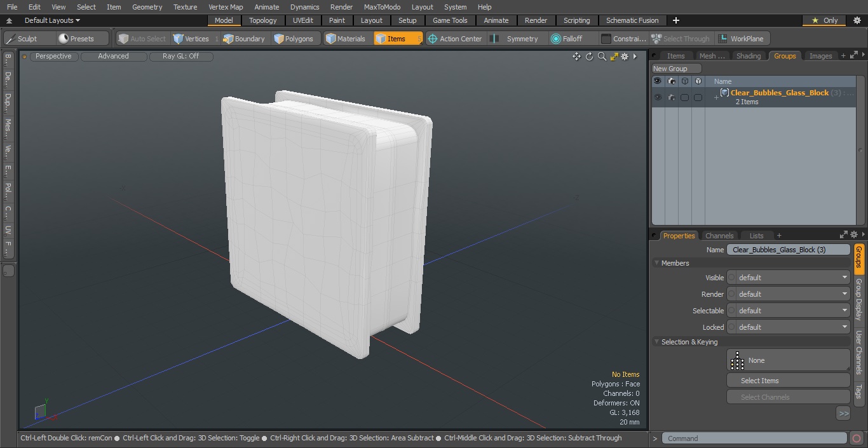Screen dimensions: 868x448
Task: Open Properties panel settings gear
Action: pyautogui.click(x=854, y=235)
